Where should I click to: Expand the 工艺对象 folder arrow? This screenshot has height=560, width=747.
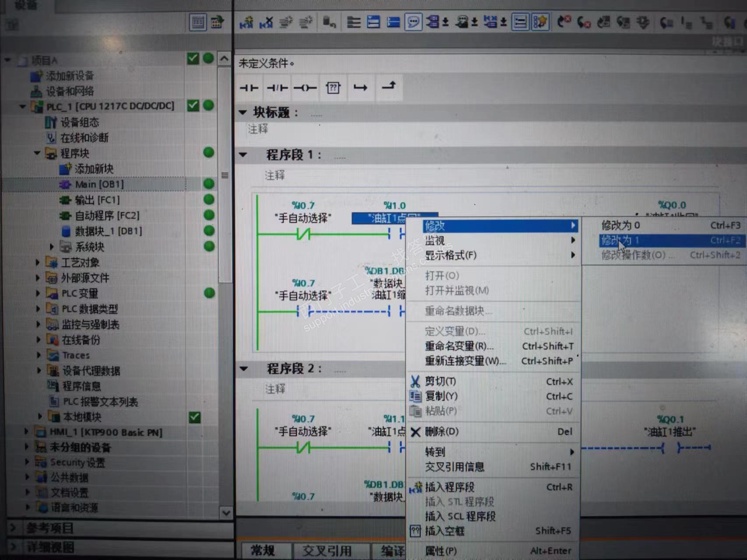click(x=38, y=262)
